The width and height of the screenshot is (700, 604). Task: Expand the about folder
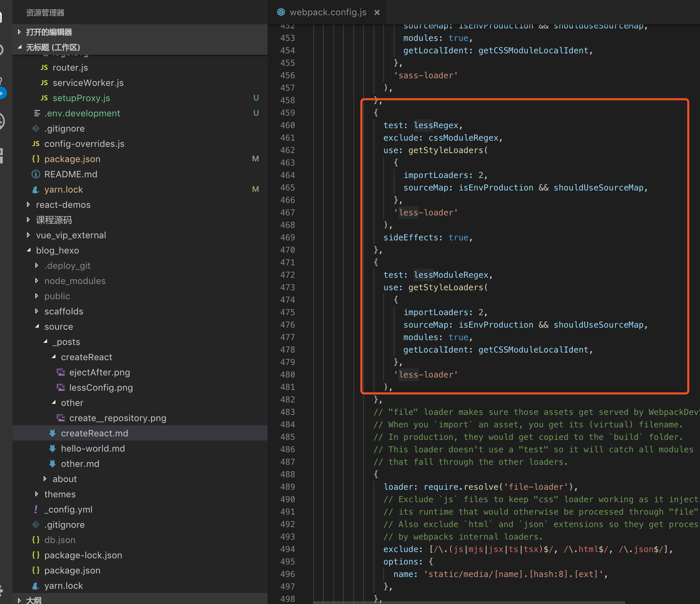click(x=45, y=479)
